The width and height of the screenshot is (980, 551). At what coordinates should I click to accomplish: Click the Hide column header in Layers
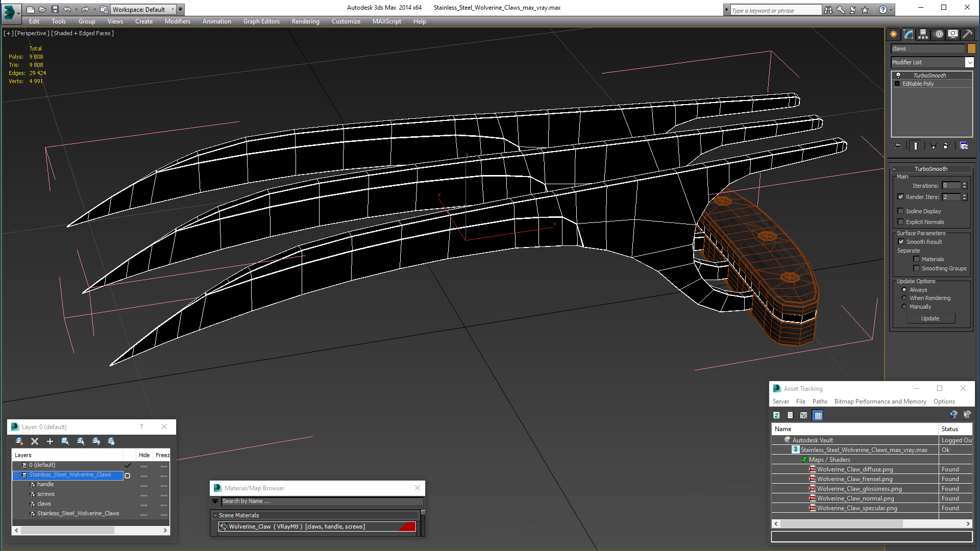click(x=144, y=455)
